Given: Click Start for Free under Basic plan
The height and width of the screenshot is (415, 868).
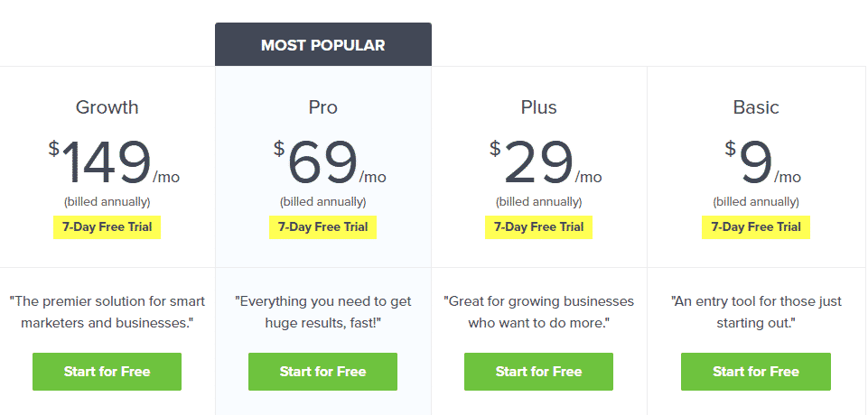Looking at the screenshot, I should (x=755, y=372).
